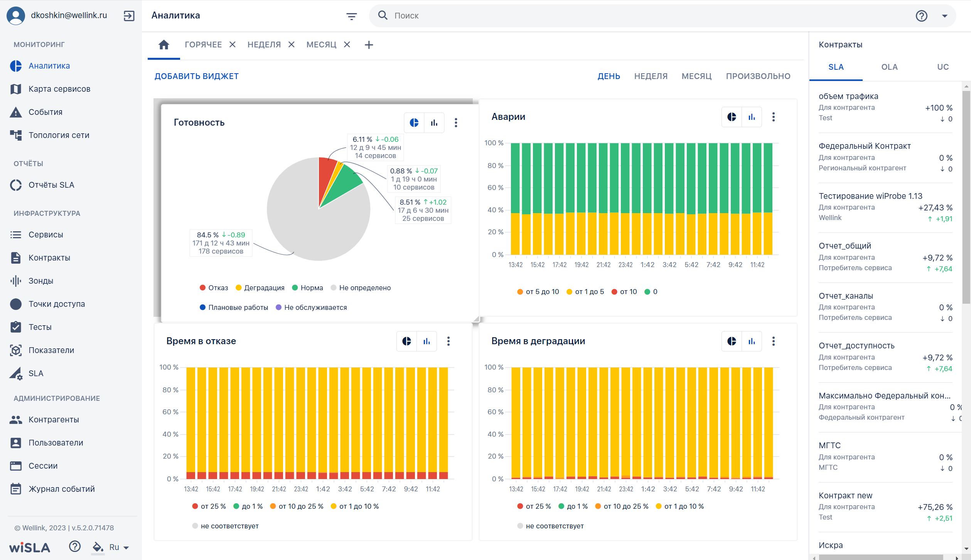Add a new dashboard tab with plus icon
The width and height of the screenshot is (971, 560).
point(369,45)
